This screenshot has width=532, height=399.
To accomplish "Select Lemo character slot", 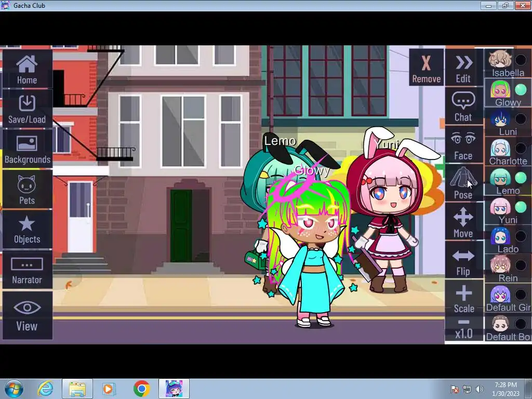I will pyautogui.click(x=508, y=181).
